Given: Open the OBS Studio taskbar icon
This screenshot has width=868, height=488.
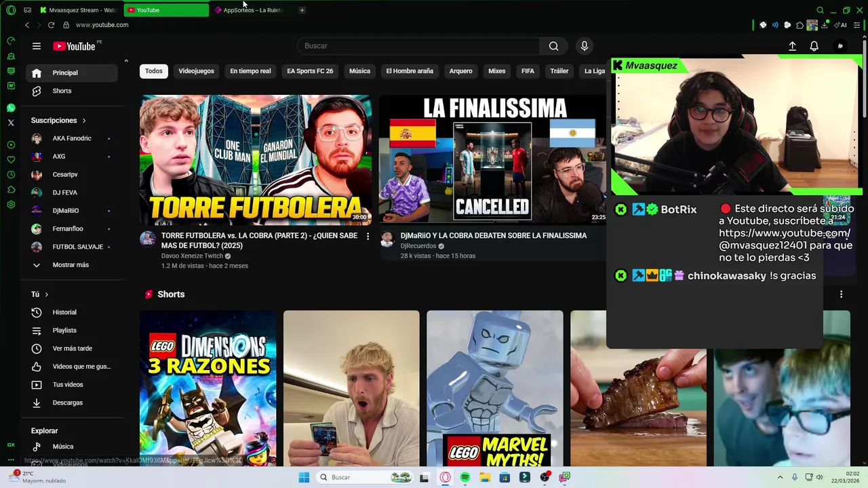Looking at the screenshot, I should [545, 477].
